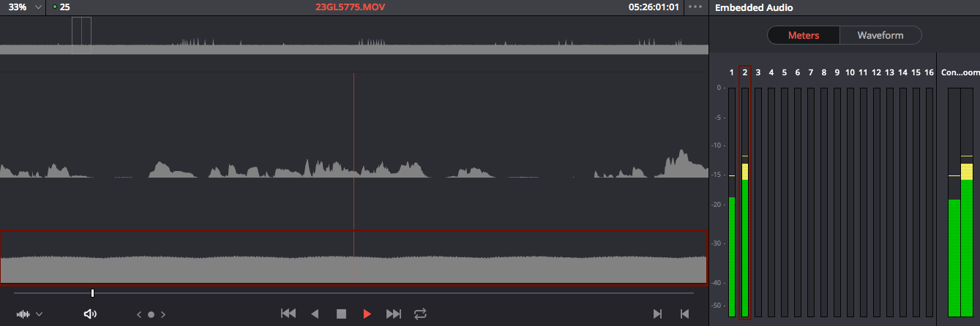Click the next marker right arrow

point(163,315)
